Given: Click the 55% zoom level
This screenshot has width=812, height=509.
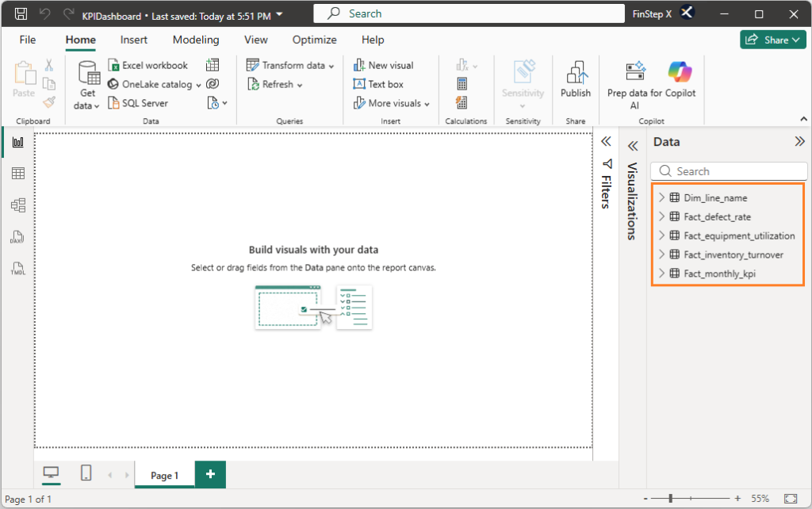Looking at the screenshot, I should pos(760,499).
